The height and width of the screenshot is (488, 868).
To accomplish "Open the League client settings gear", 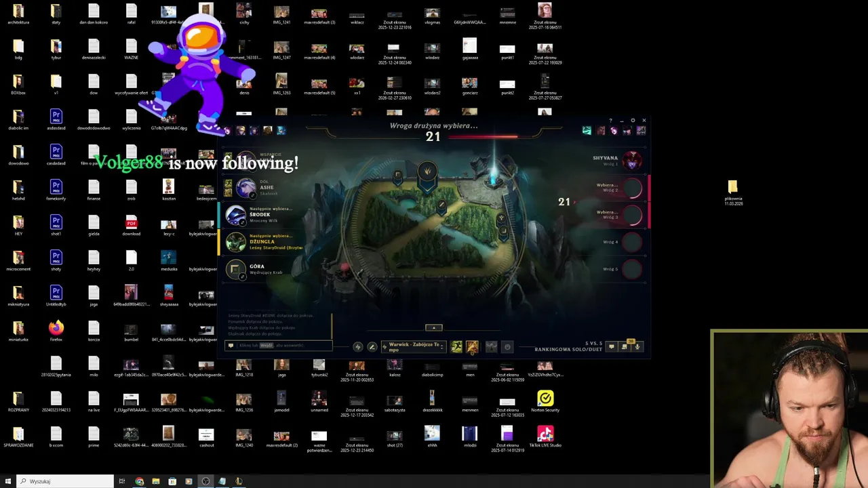I will (633, 121).
